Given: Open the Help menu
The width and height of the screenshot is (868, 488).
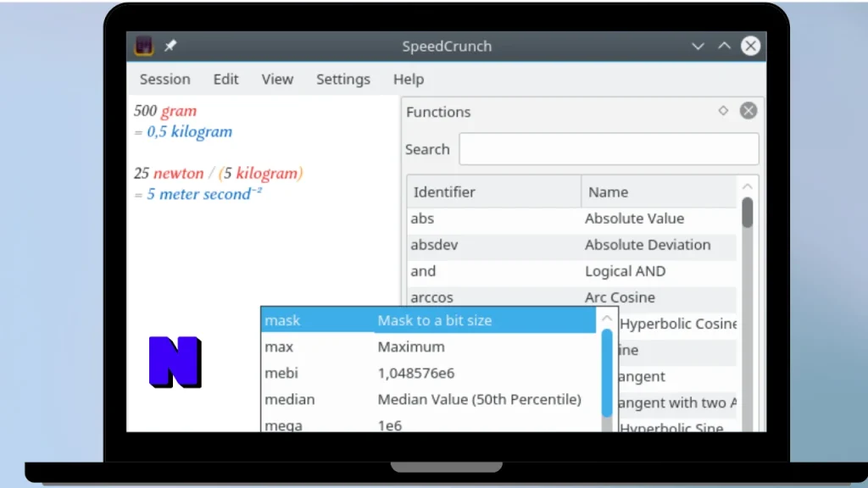Looking at the screenshot, I should tap(409, 79).
